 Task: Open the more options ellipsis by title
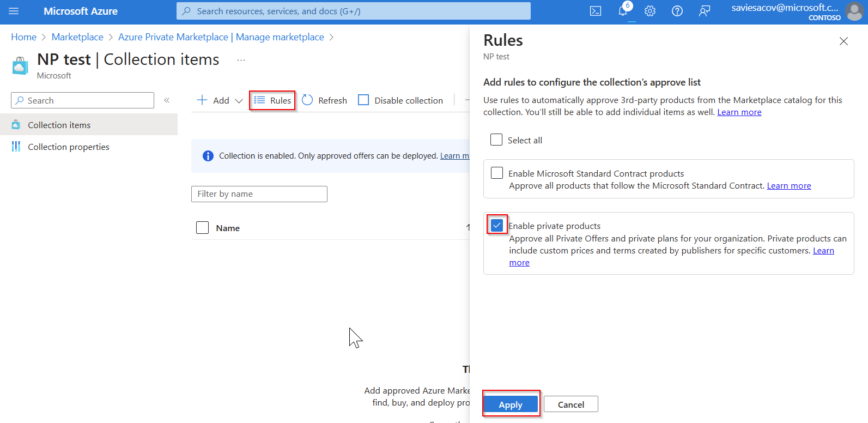241,60
